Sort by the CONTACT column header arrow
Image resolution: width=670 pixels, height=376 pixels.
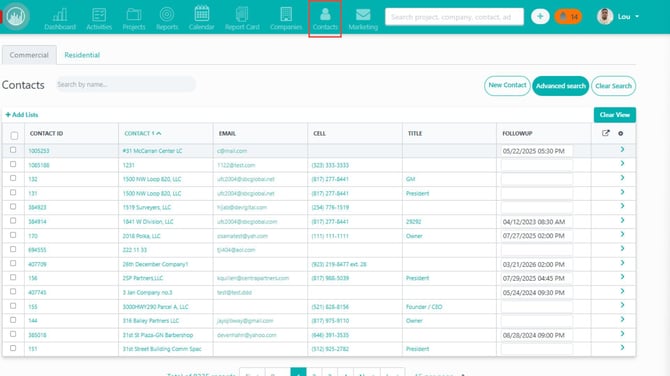click(159, 133)
